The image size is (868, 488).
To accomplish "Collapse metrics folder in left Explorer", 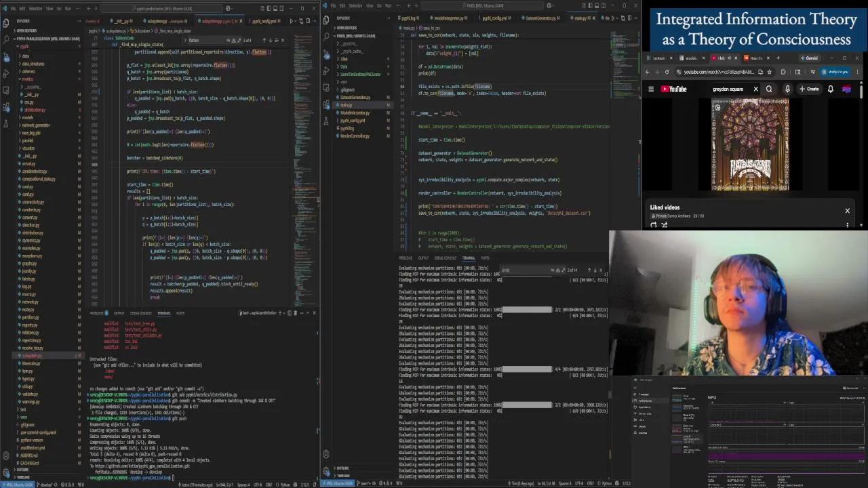I will (x=27, y=79).
